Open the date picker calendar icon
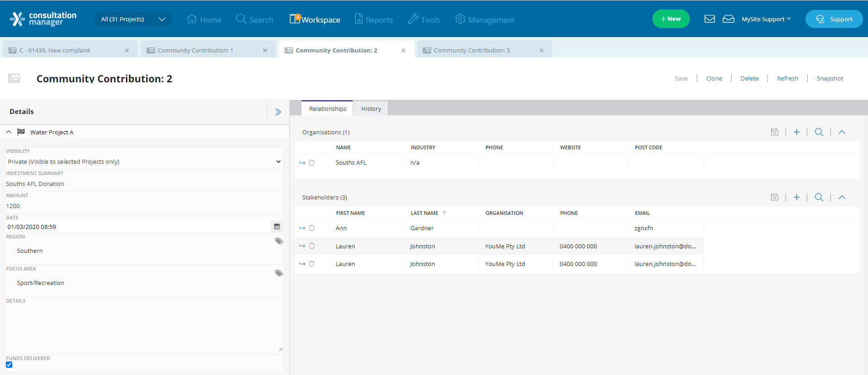 (x=277, y=227)
